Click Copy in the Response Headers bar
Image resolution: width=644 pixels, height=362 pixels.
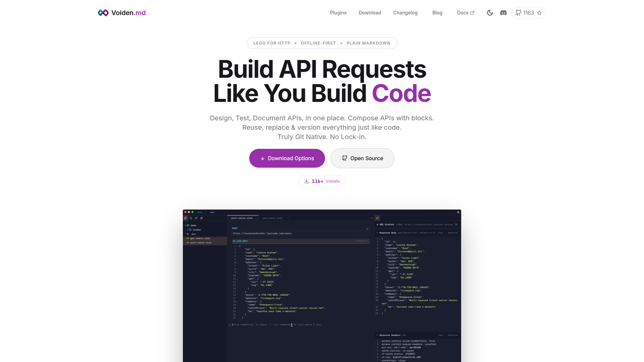tap(441, 335)
